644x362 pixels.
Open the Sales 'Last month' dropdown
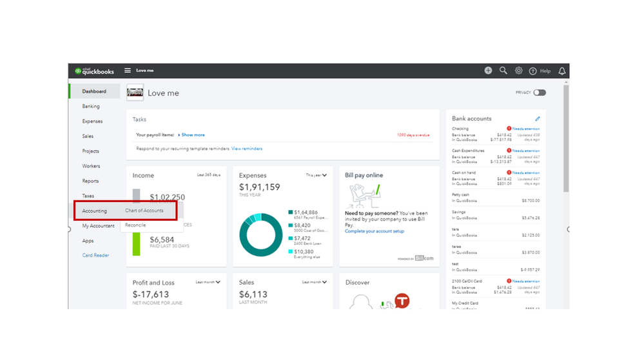pos(315,282)
